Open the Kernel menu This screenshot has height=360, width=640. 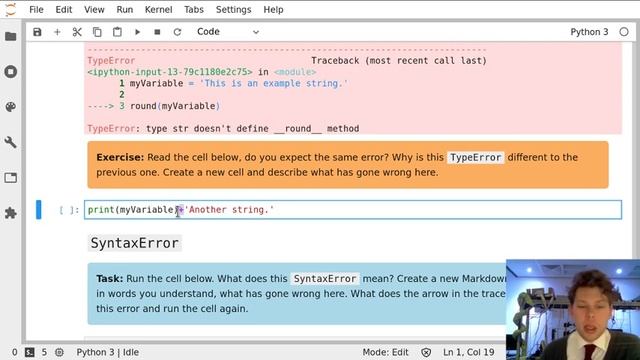[158, 9]
